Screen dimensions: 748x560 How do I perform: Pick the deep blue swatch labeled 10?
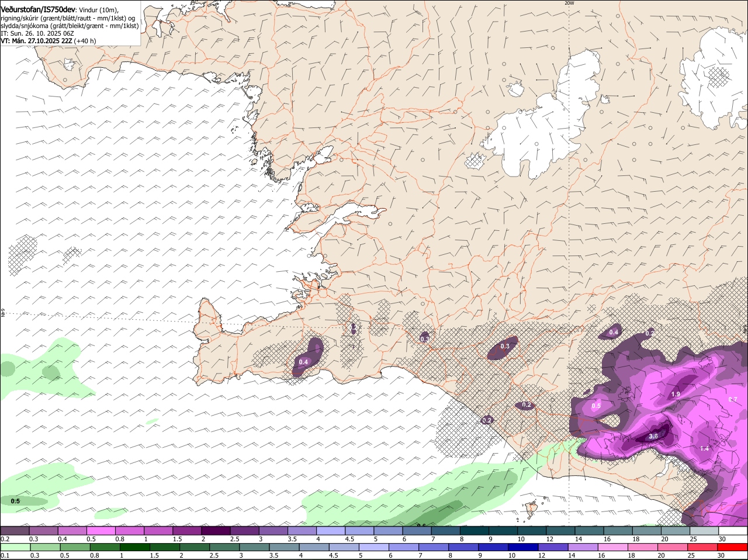[524, 547]
